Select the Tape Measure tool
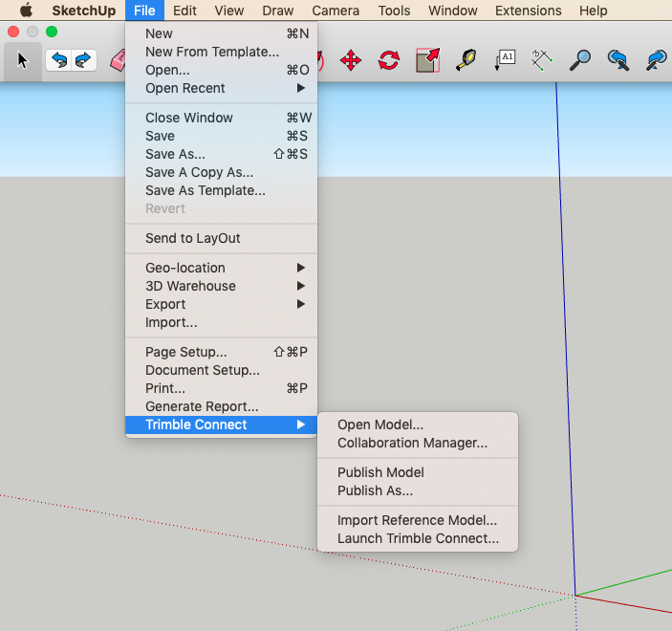 [x=466, y=60]
